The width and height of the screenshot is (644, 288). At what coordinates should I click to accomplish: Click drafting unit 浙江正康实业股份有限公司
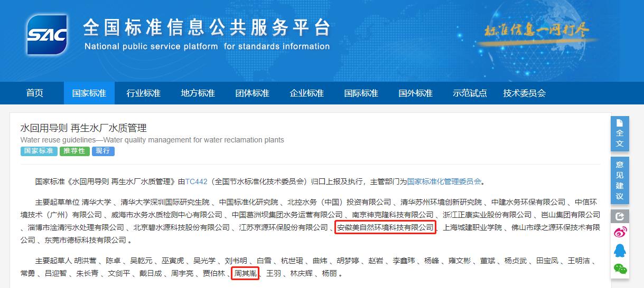coord(487,215)
